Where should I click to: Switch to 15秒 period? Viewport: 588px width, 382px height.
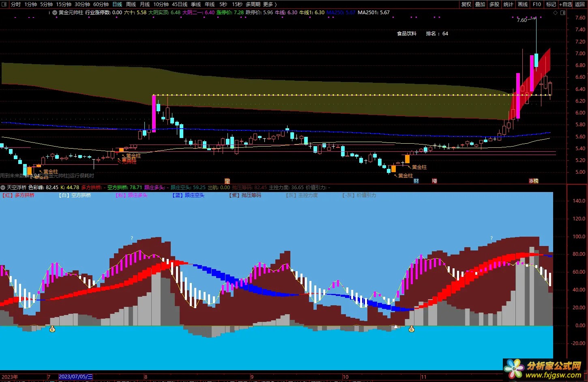point(237,4)
